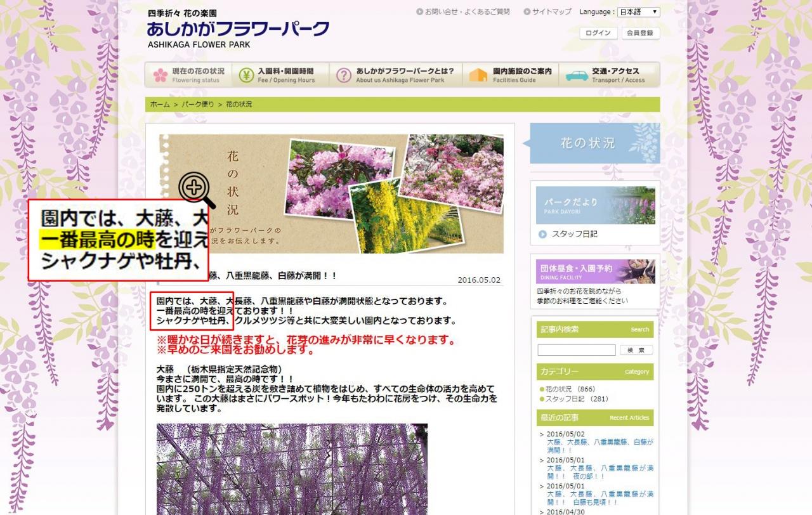Screen dimensions: 812x515
Task: Open the 団体昼食・入園予約 banner
Action: click(x=596, y=271)
